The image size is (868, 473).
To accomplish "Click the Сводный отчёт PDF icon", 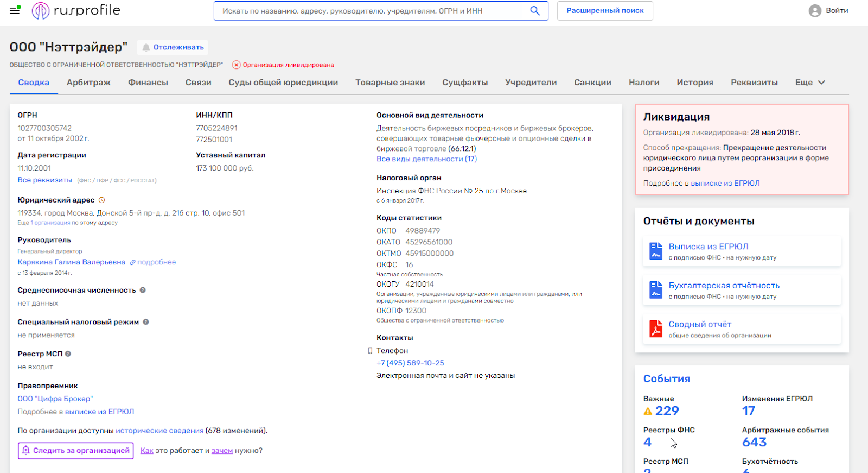I will coord(656,329).
